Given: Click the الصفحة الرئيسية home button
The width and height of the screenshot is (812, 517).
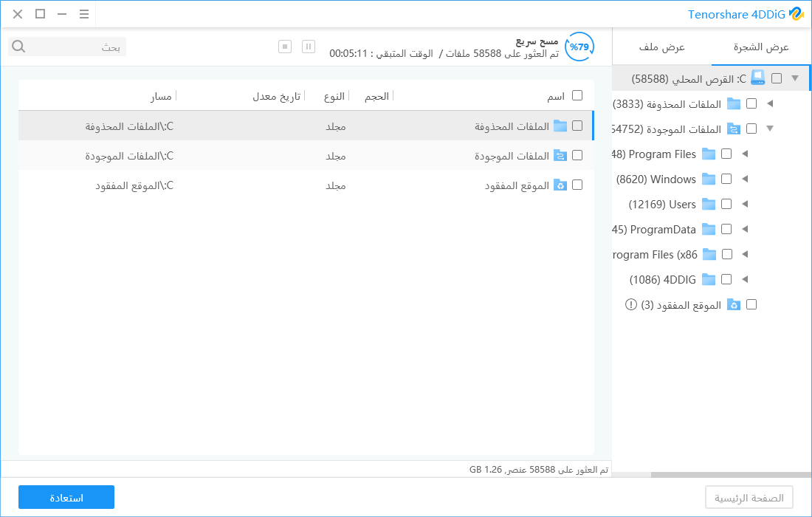Looking at the screenshot, I should (749, 498).
